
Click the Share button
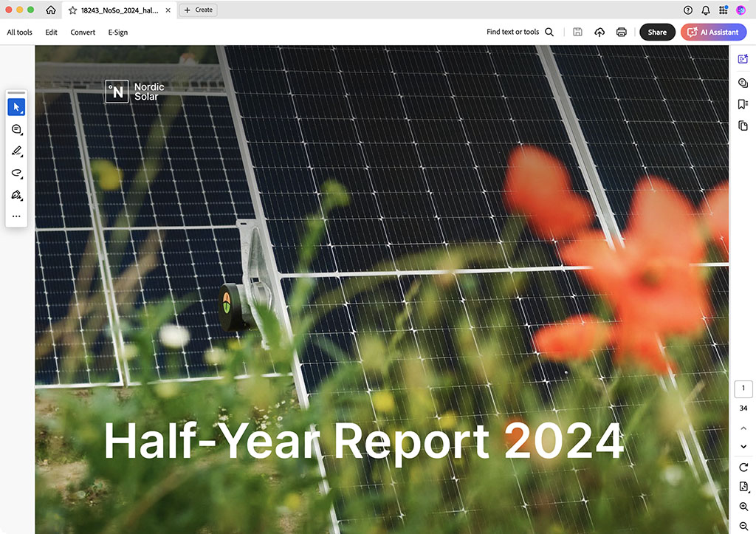tap(657, 32)
